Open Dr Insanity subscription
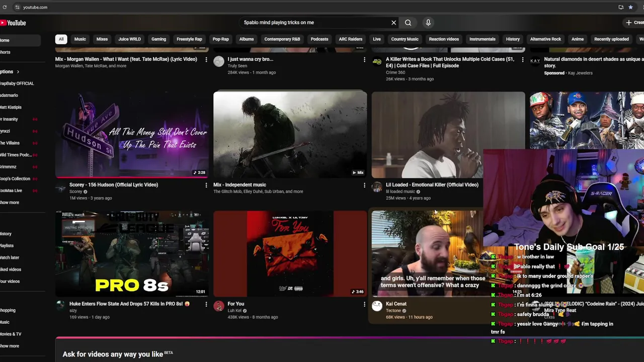The height and width of the screenshot is (362, 644). 9,119
